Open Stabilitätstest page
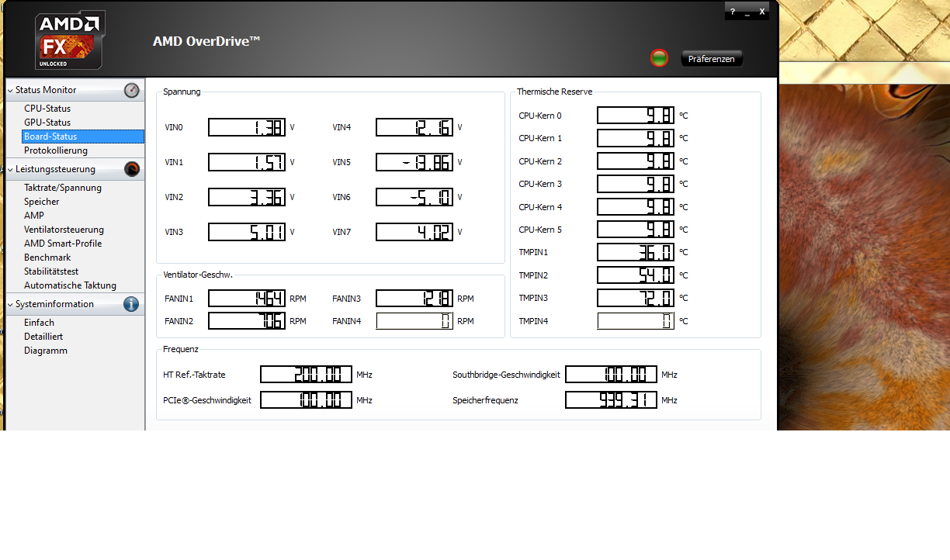 point(51,271)
